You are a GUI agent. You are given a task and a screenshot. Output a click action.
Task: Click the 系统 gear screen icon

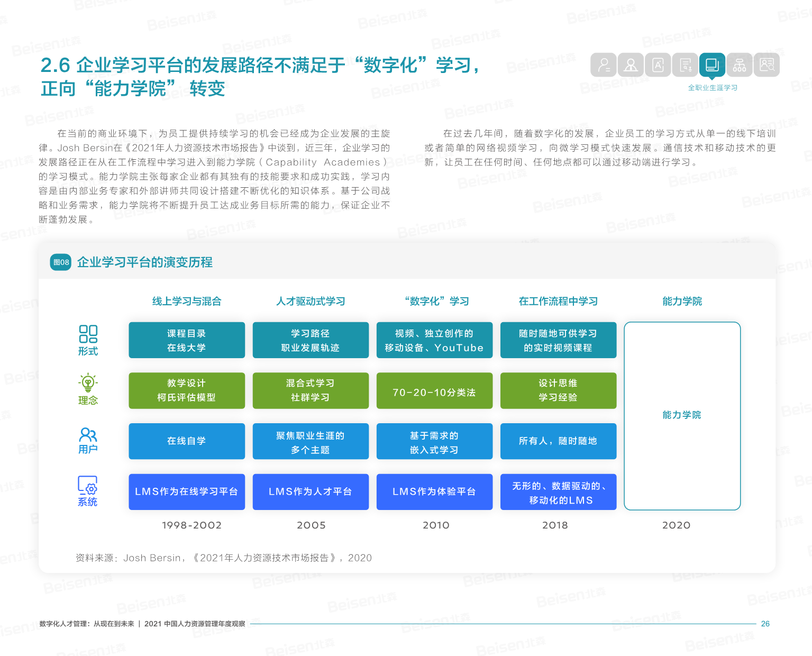[88, 485]
